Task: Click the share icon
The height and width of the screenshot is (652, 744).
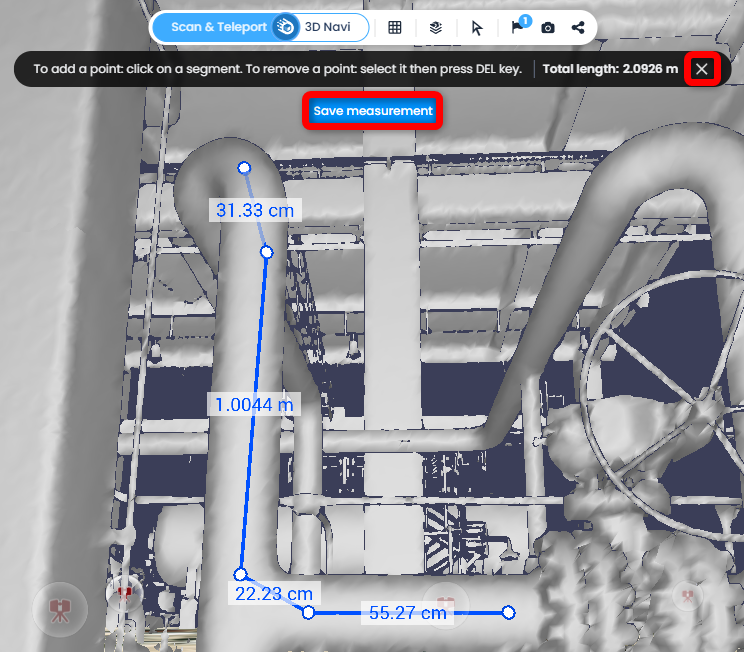Action: [x=578, y=28]
